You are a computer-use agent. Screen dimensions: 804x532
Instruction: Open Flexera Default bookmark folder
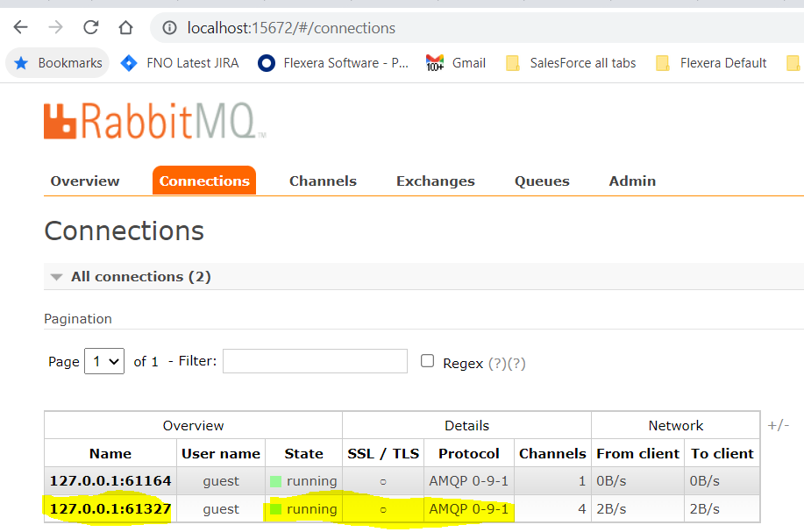tap(711, 63)
